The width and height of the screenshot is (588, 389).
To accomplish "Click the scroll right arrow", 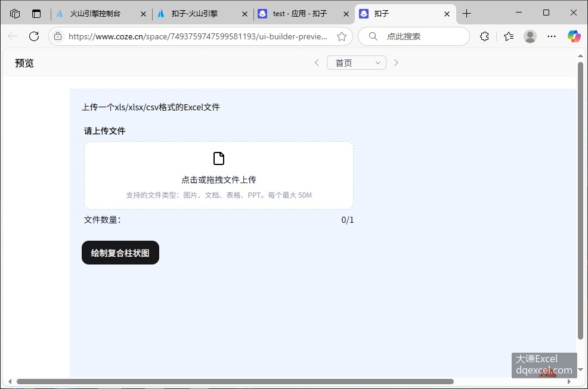I will [x=569, y=381].
